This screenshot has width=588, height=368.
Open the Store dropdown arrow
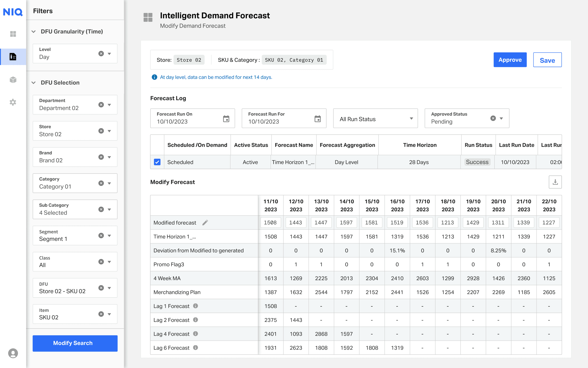[109, 131]
